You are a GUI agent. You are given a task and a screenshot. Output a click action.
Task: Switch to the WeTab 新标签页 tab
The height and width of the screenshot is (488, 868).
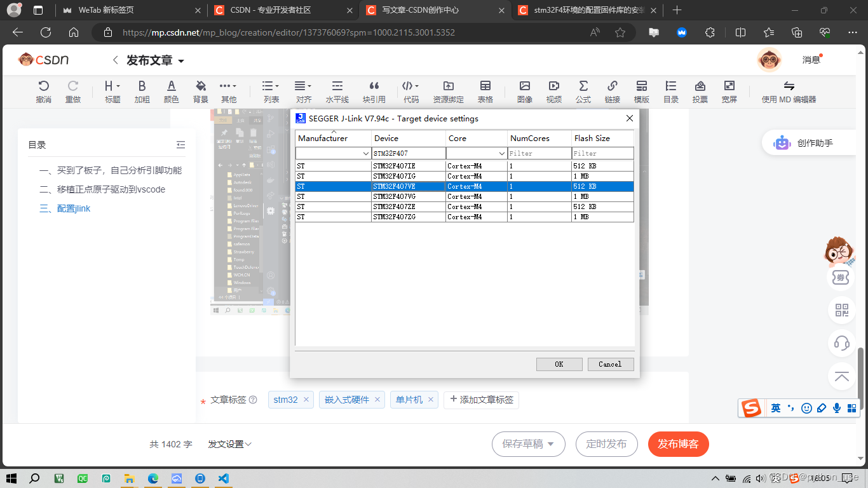[132, 10]
